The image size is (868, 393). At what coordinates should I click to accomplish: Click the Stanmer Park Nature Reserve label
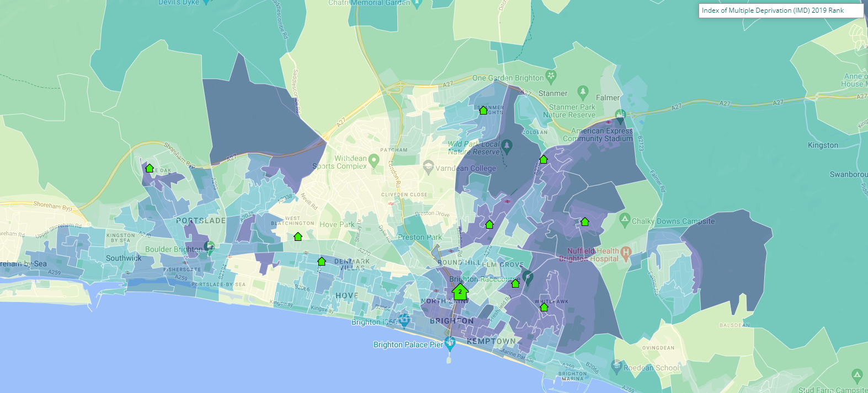571,111
